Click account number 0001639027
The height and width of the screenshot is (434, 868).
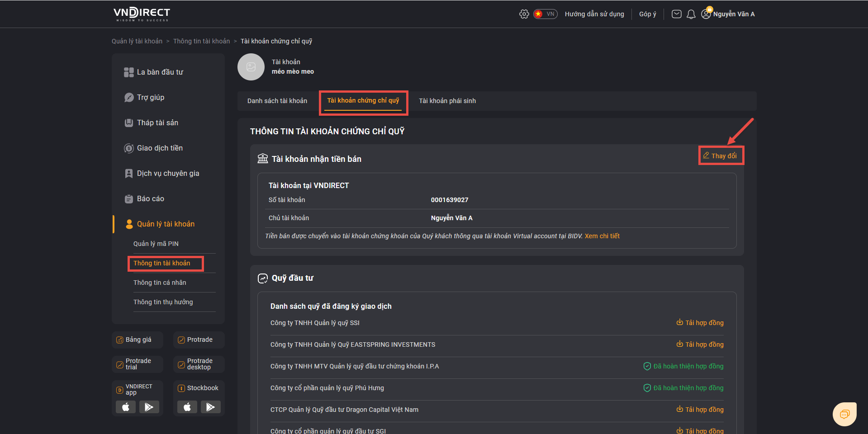[x=450, y=200]
